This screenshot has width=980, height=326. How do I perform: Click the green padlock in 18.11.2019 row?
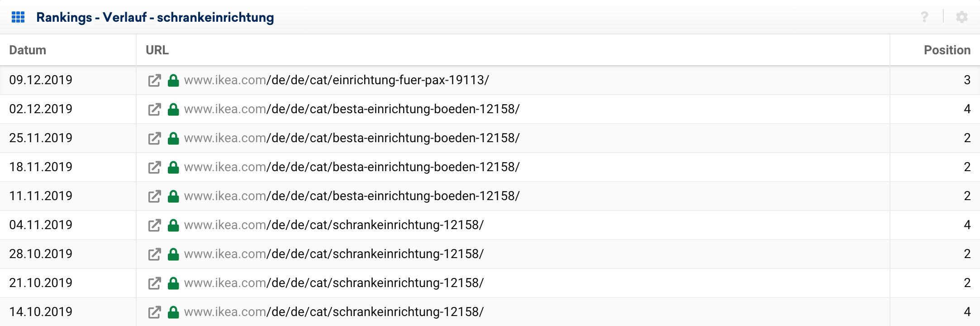(173, 168)
